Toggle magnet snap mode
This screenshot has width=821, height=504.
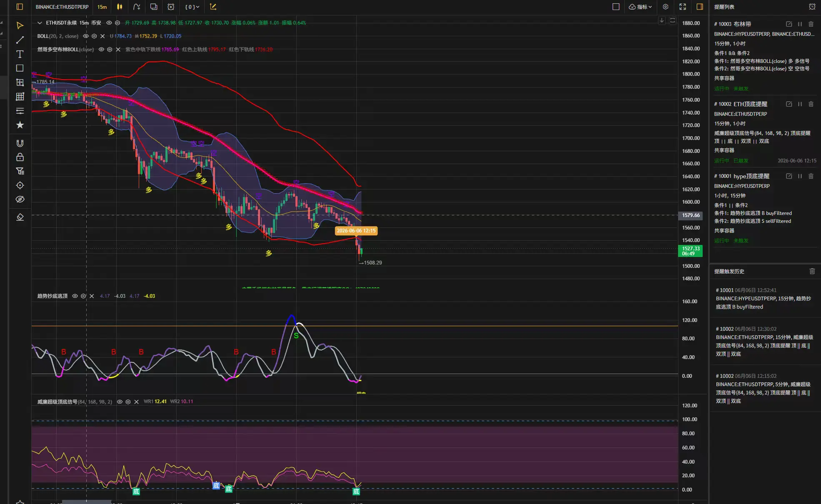pos(20,143)
